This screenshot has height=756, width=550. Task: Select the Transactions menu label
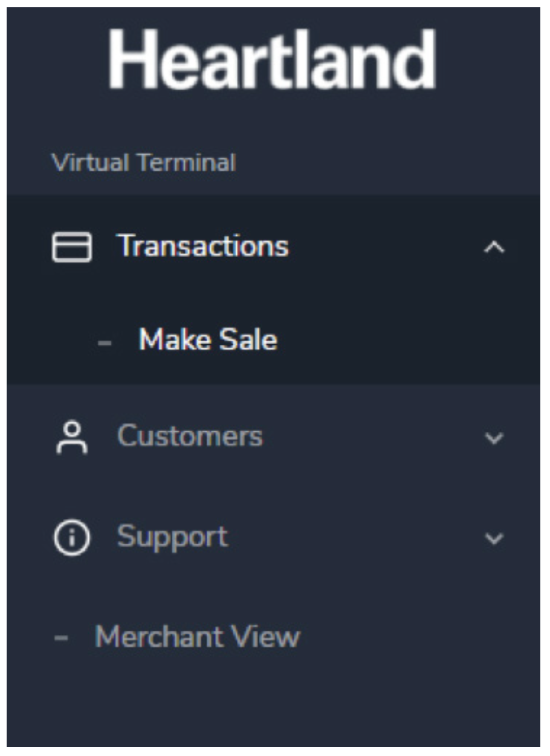204,246
